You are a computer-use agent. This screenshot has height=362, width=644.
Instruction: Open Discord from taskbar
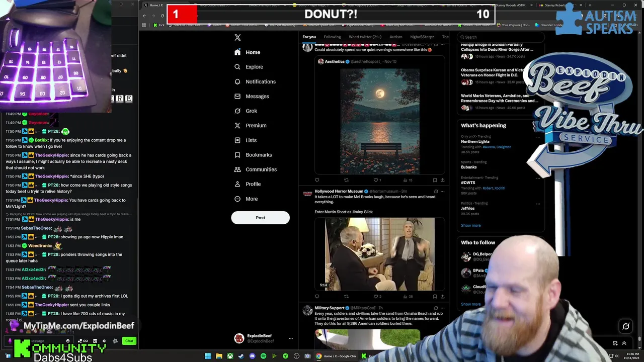coord(252,356)
